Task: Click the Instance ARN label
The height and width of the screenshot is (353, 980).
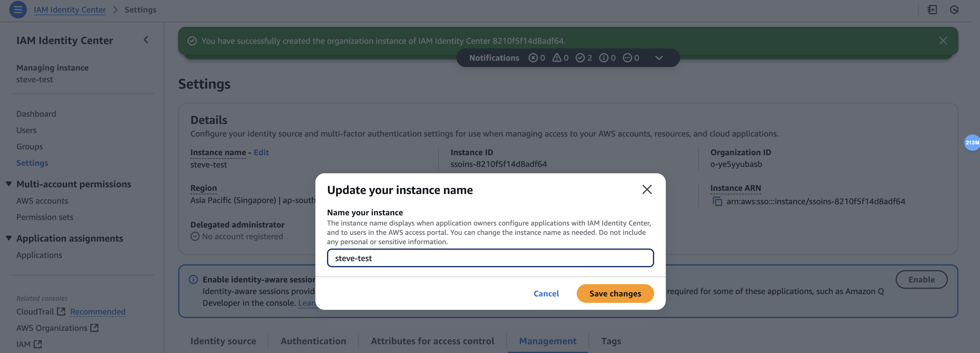Action: pos(735,188)
